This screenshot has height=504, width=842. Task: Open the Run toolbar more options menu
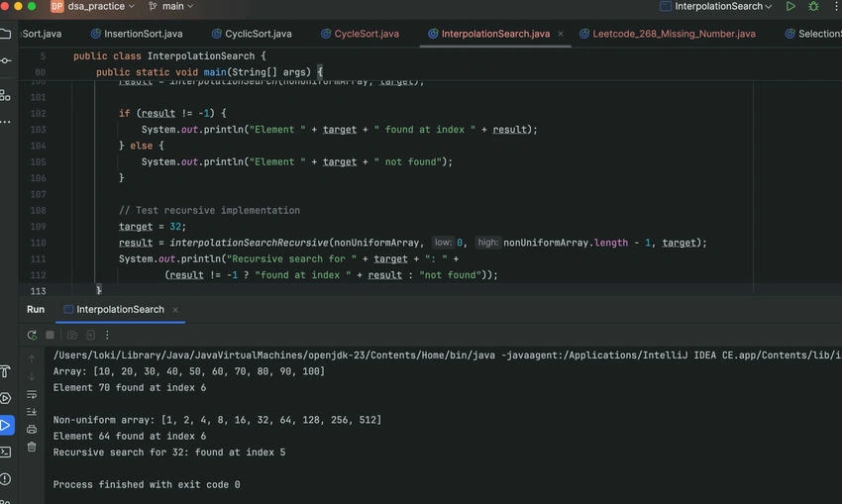pos(107,335)
